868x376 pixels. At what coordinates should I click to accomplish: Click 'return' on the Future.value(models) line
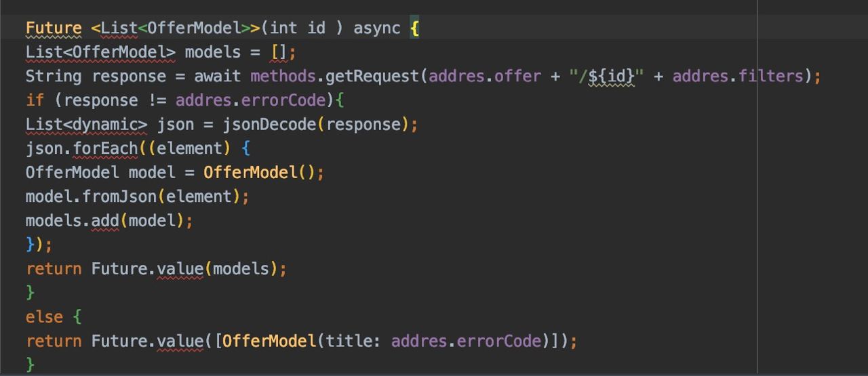(54, 269)
